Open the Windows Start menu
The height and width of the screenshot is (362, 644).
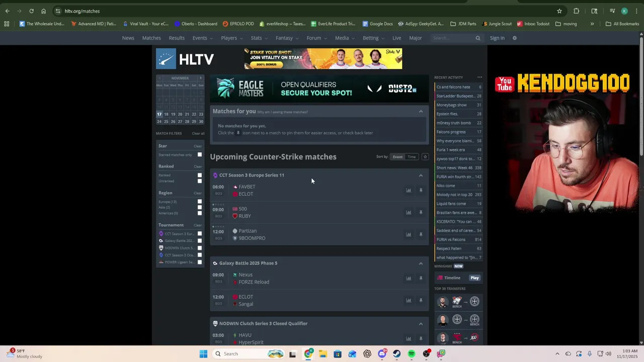coord(203,354)
